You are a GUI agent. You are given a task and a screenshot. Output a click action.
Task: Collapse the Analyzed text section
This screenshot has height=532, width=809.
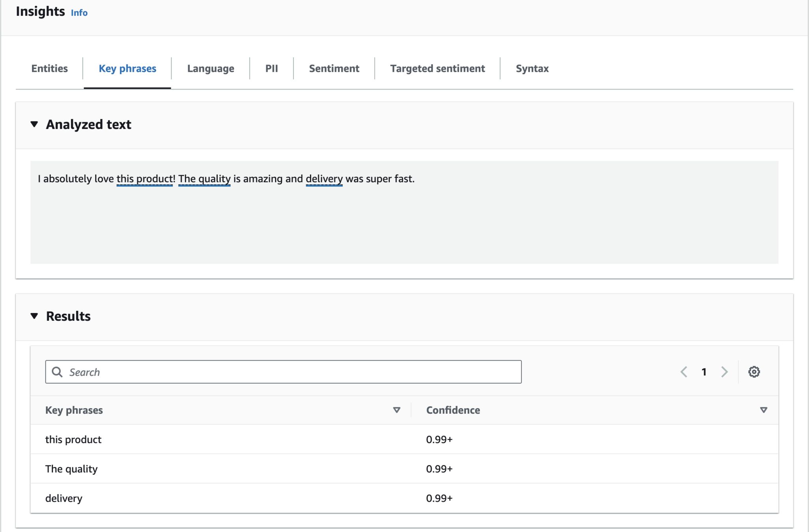coord(34,125)
